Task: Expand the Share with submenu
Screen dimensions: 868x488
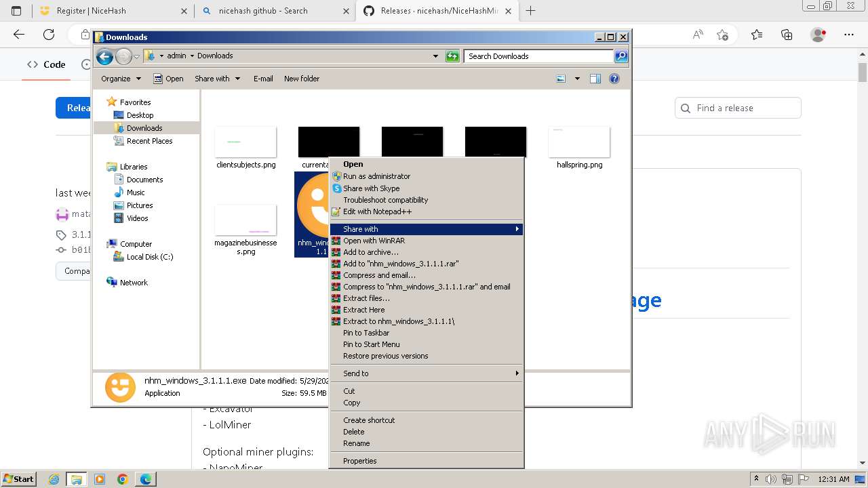Action: [x=427, y=229]
